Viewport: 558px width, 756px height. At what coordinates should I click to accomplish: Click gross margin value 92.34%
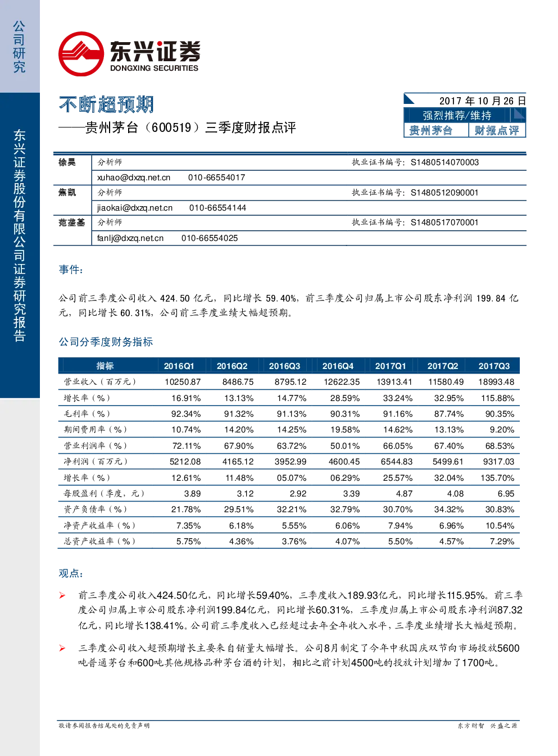tap(186, 414)
